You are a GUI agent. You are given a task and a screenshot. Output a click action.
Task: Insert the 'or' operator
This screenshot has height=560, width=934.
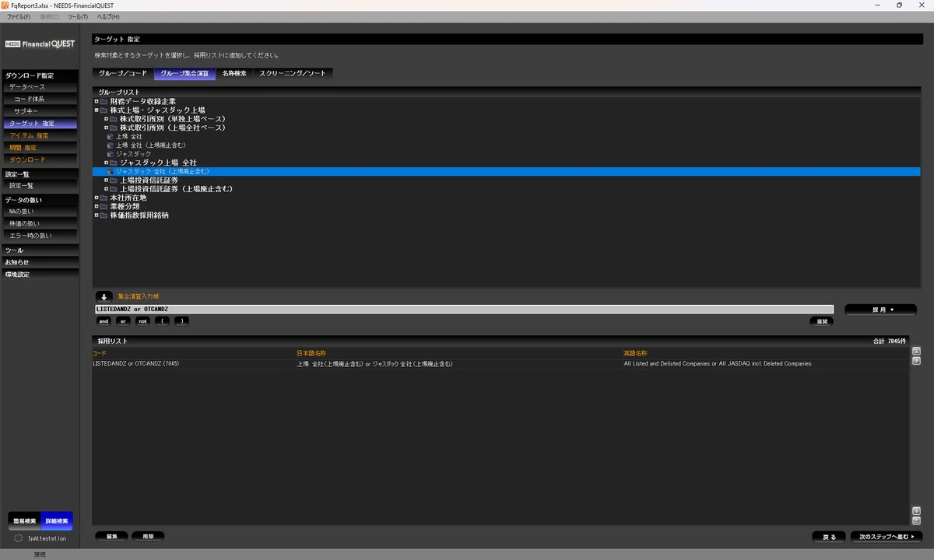[x=123, y=321]
